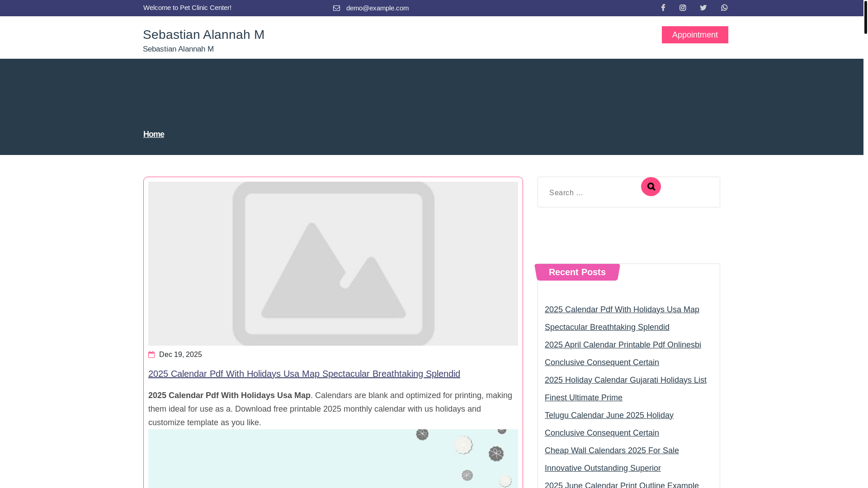Click the featured image placeholder thumbnail

[333, 263]
